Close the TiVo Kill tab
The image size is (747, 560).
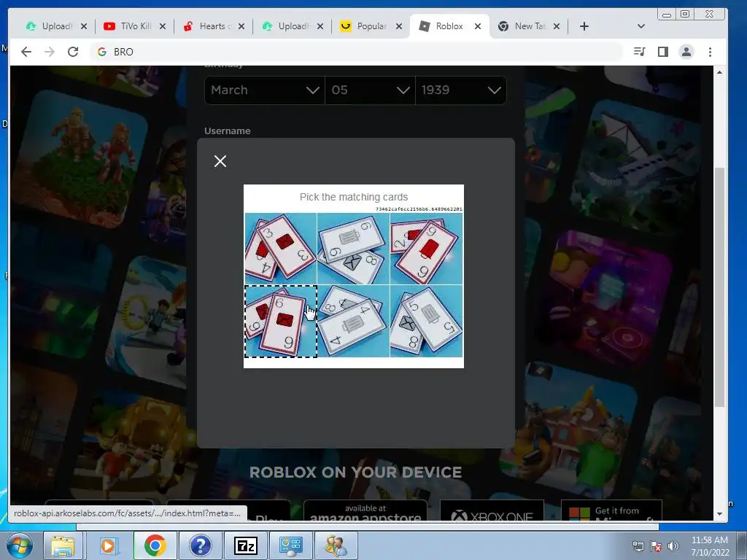point(163,26)
